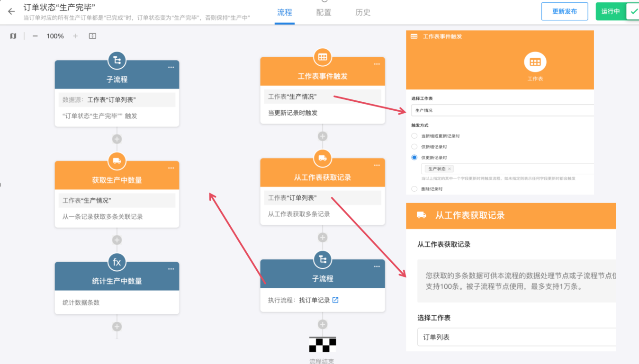Zoom out the canvas with the minus icon
The image size is (639, 364).
[x=35, y=36]
